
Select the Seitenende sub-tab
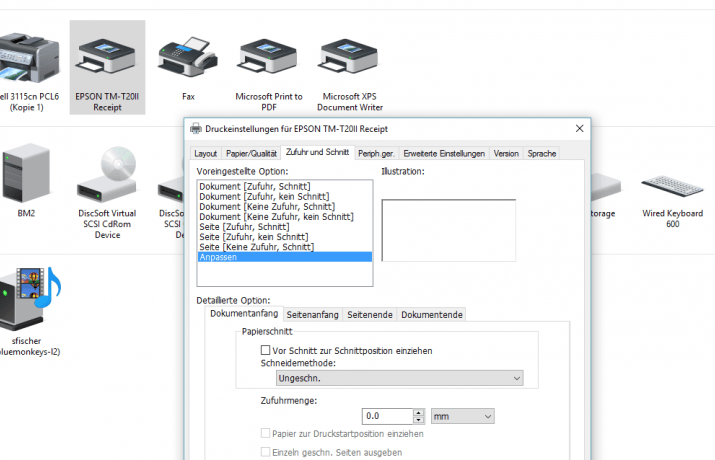tap(370, 315)
